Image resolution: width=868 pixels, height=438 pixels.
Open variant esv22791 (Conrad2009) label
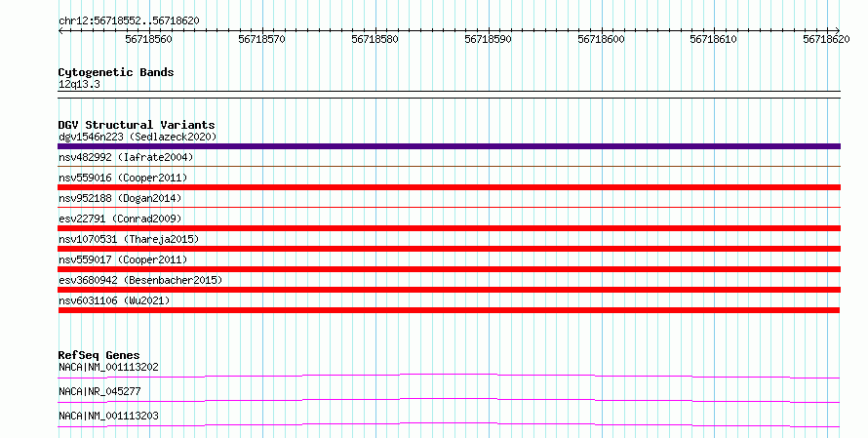pos(120,219)
